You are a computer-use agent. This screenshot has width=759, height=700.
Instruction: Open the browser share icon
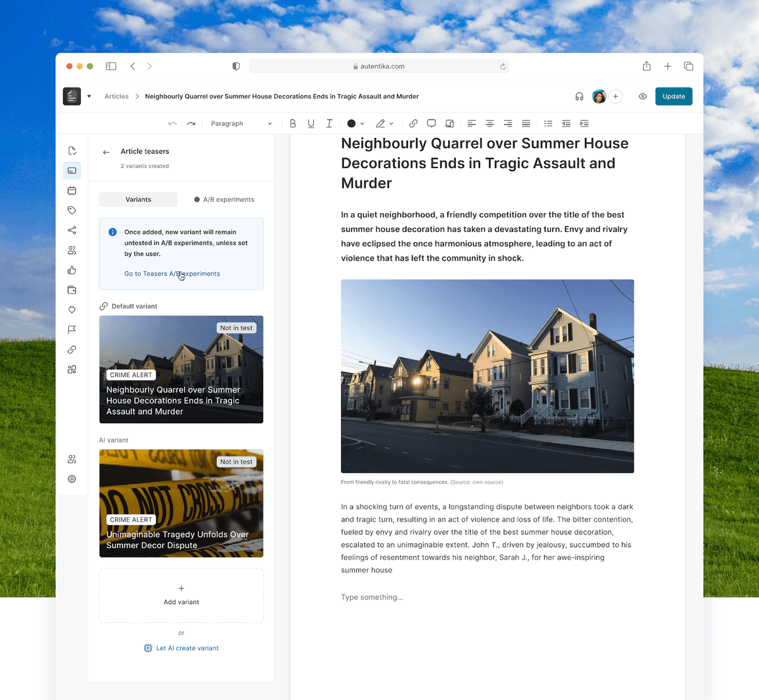click(x=646, y=66)
